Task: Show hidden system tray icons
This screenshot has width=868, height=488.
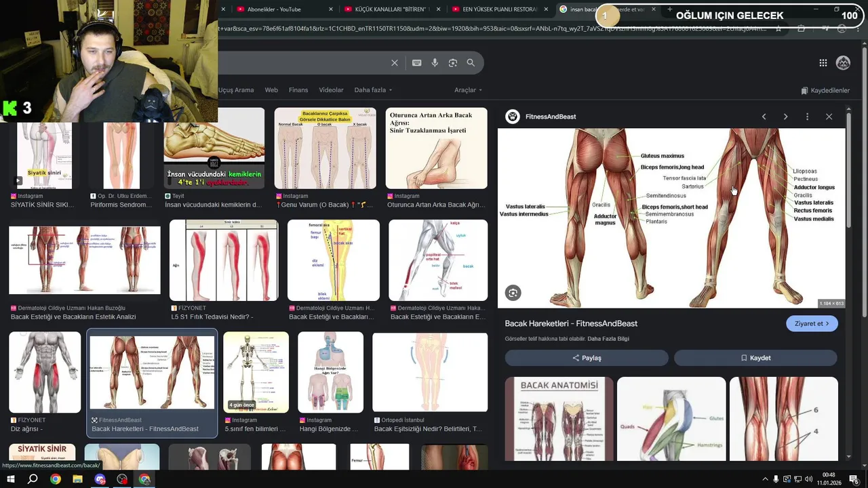Action: 765,479
